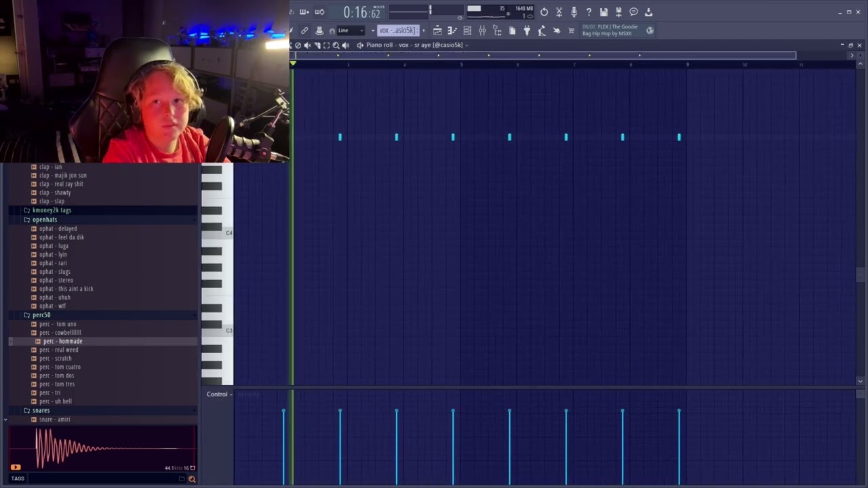Click the velocity bar of the last note

(679, 447)
